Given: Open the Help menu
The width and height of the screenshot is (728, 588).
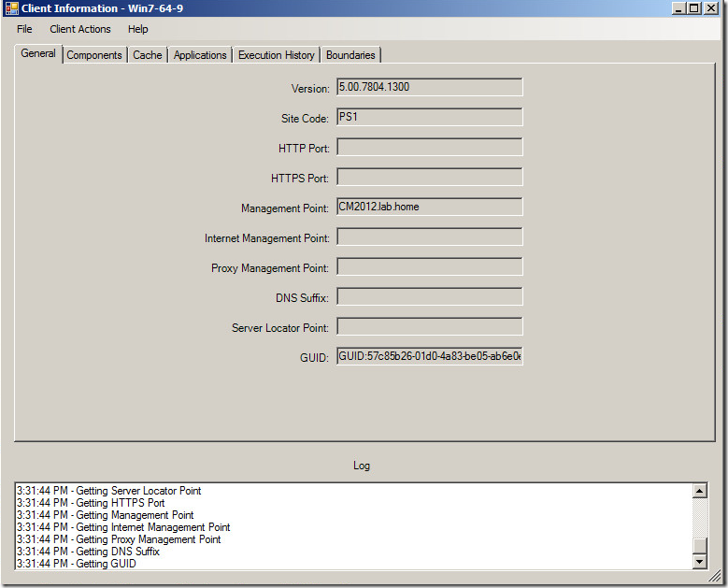Looking at the screenshot, I should pyautogui.click(x=138, y=29).
